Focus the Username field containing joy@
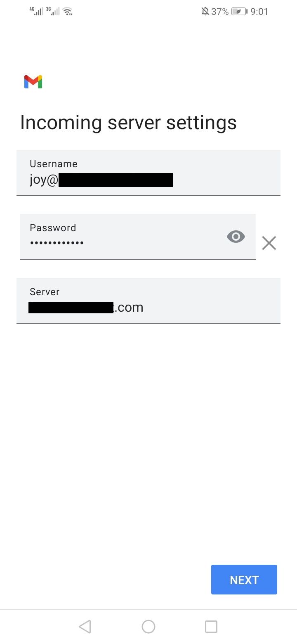This screenshot has height=644, width=297. click(x=148, y=172)
